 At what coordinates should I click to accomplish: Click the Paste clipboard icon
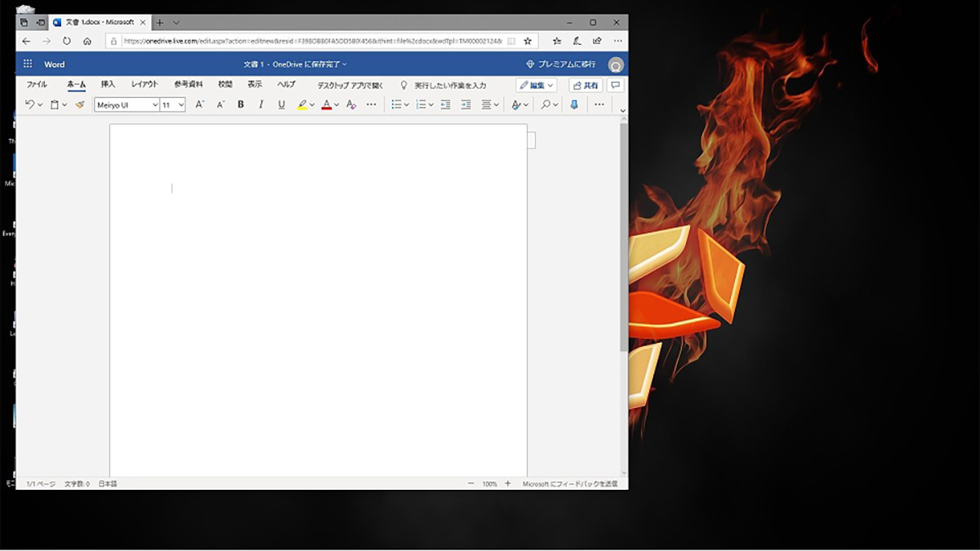[55, 104]
